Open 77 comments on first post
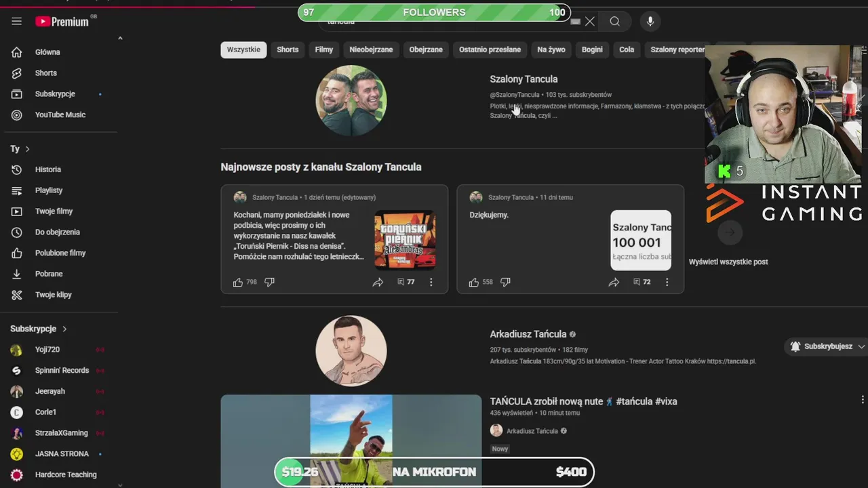Image resolution: width=868 pixels, height=488 pixels. click(x=406, y=282)
